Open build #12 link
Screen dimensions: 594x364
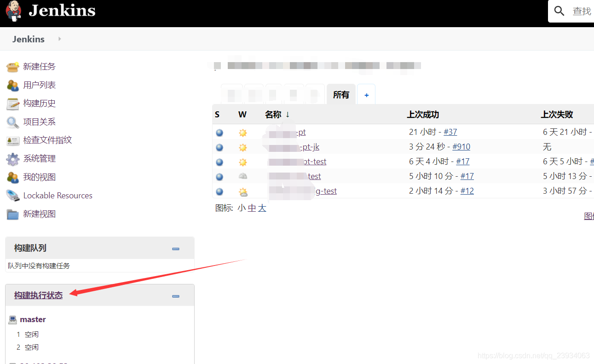coord(467,191)
